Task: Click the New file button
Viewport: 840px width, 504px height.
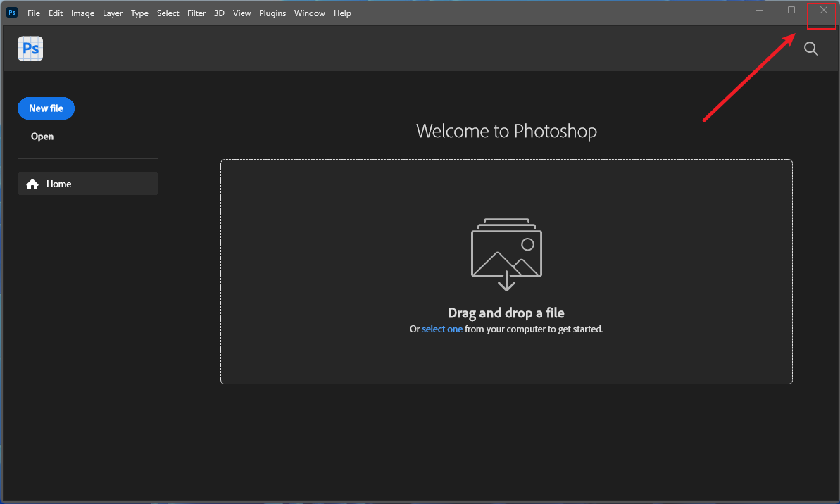Action: 46,108
